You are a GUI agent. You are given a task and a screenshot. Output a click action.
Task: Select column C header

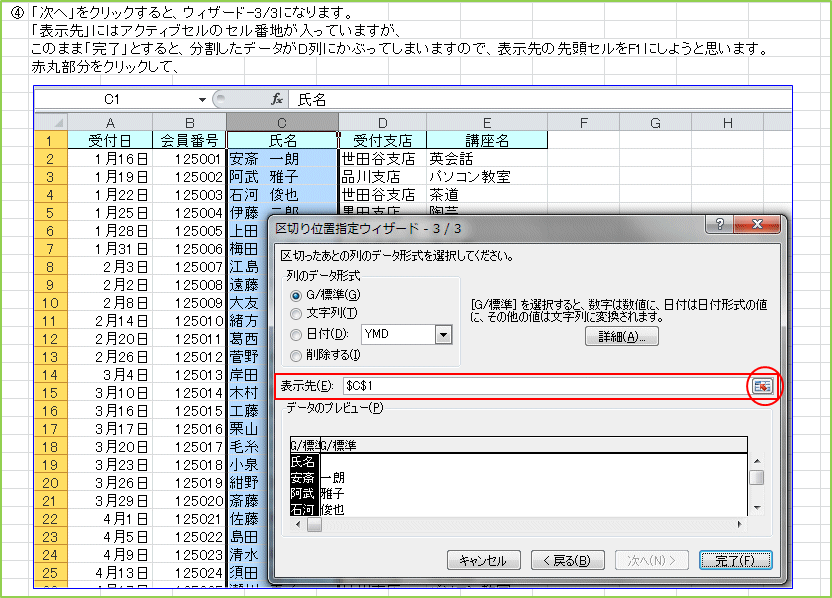(x=282, y=123)
